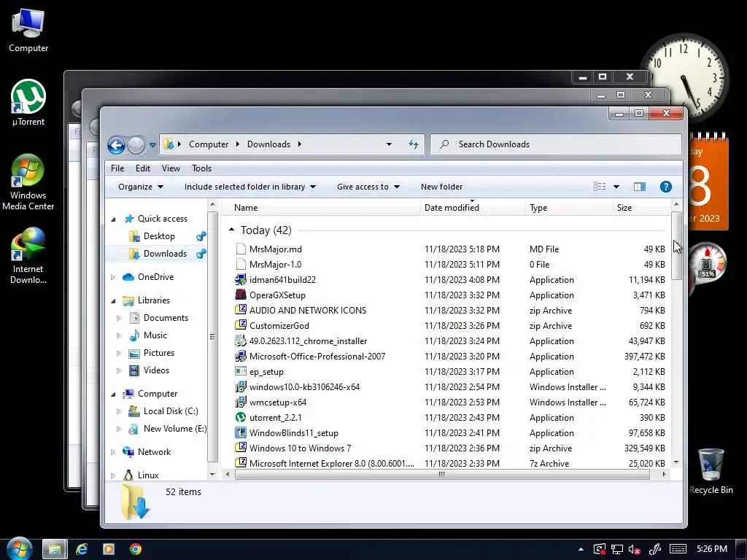
Task: Click the Search Downloads field
Action: pyautogui.click(x=556, y=144)
